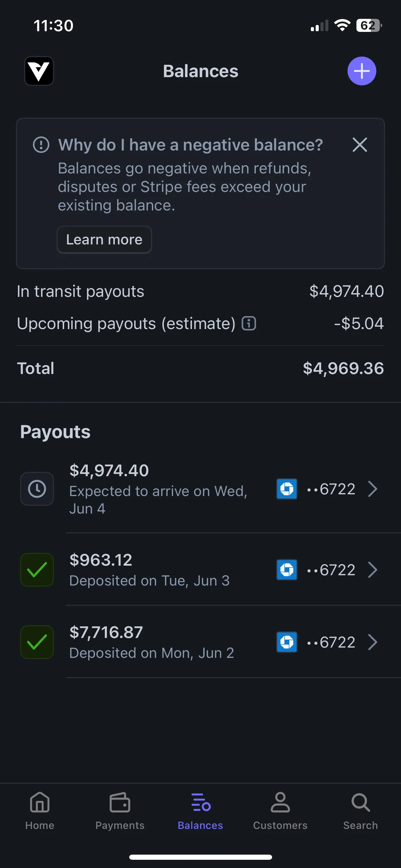Open the Customers tab
Screen dimensions: 401x868
(x=280, y=811)
